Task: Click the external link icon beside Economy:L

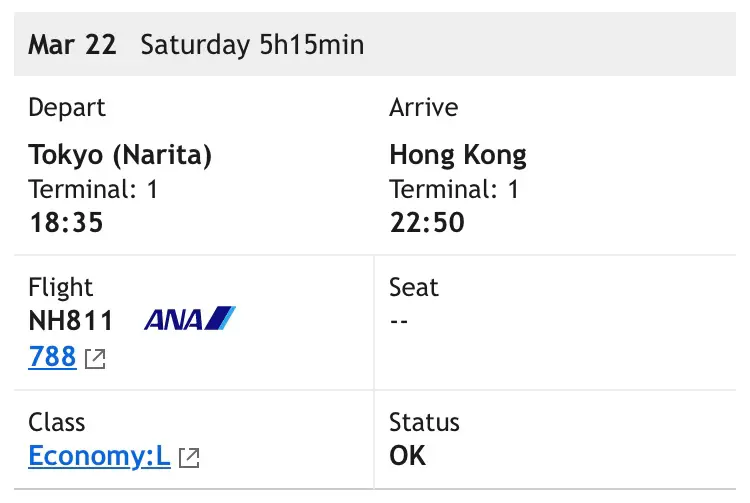Action: (x=189, y=458)
